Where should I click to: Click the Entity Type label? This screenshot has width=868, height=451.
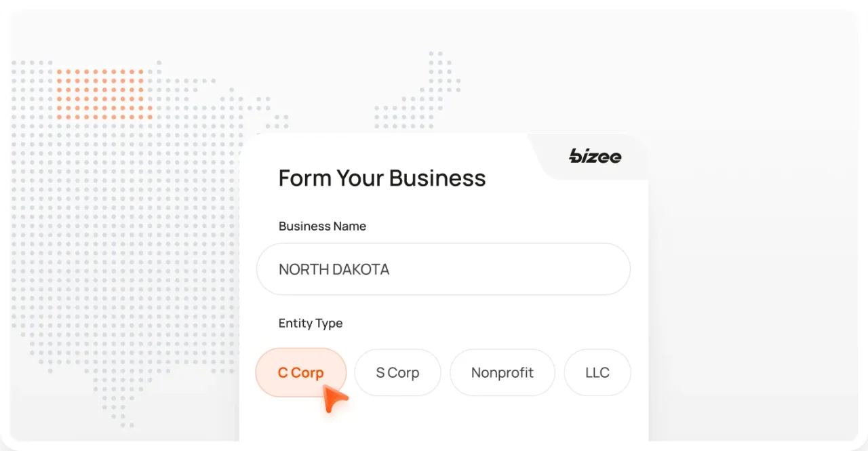tap(310, 323)
